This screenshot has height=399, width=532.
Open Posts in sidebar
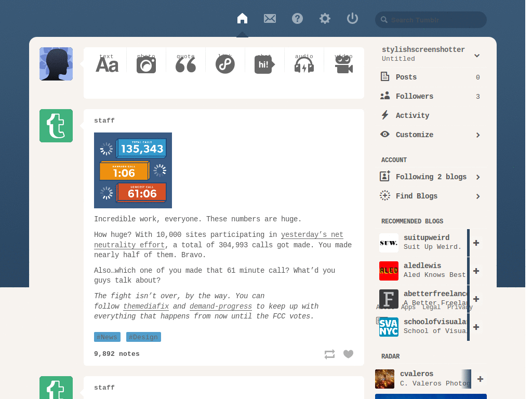430,77
